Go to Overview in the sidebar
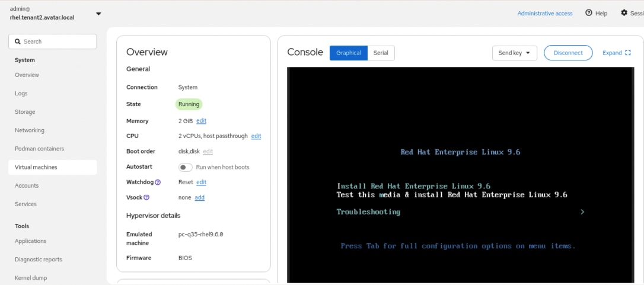Screen dimensions: 644x285 tap(27, 75)
